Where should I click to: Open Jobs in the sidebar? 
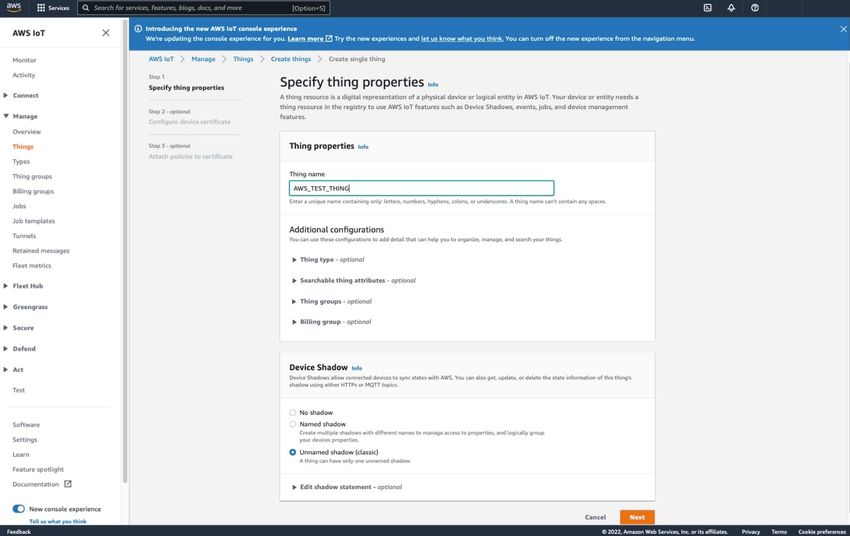[x=19, y=206]
